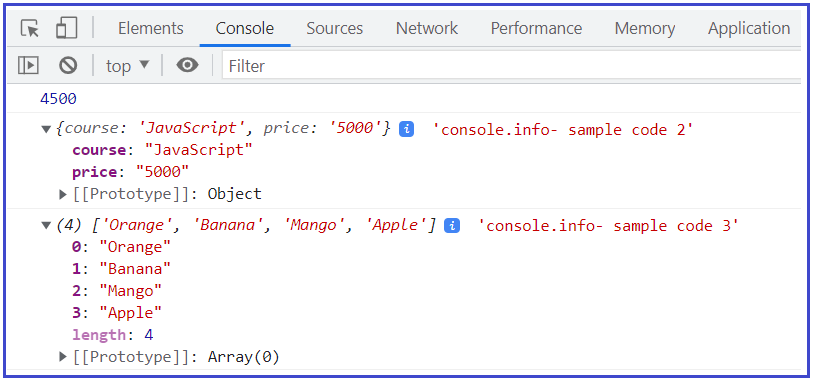Click the array preview ['Orange', 'Banana', 'Mango', 'Apple']

point(264,225)
